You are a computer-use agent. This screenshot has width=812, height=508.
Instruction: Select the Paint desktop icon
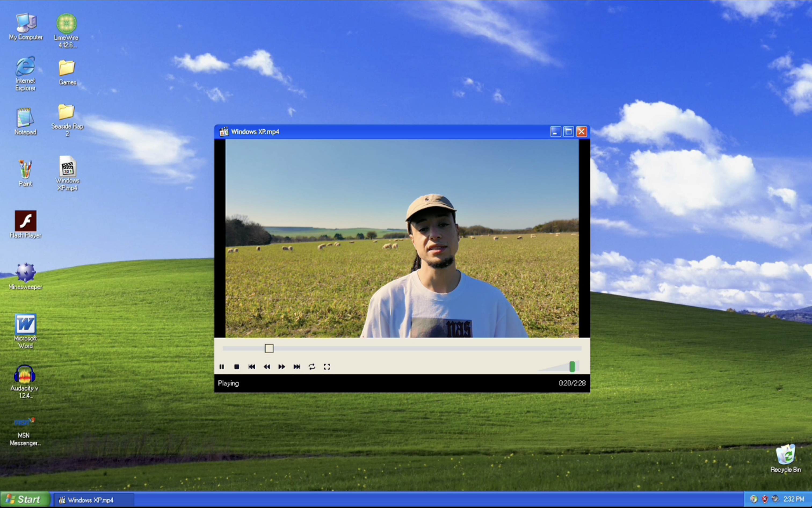click(x=25, y=173)
